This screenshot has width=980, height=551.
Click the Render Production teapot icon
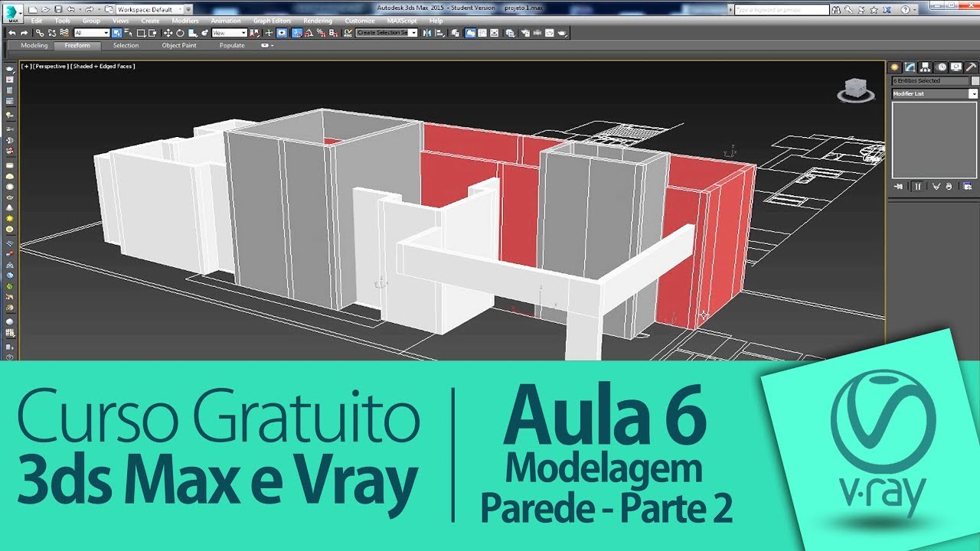(x=563, y=33)
